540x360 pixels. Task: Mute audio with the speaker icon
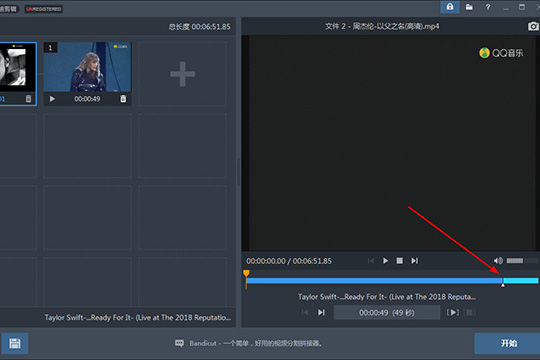coord(498,261)
